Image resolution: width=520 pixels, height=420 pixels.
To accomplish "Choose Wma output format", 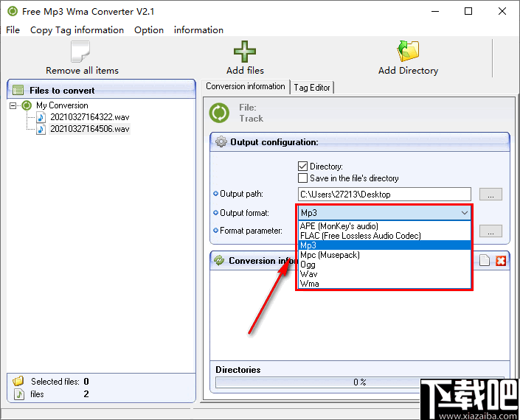I will point(385,284).
